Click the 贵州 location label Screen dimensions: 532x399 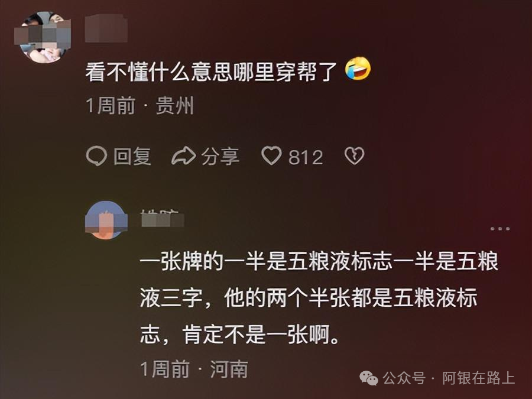pyautogui.click(x=175, y=106)
